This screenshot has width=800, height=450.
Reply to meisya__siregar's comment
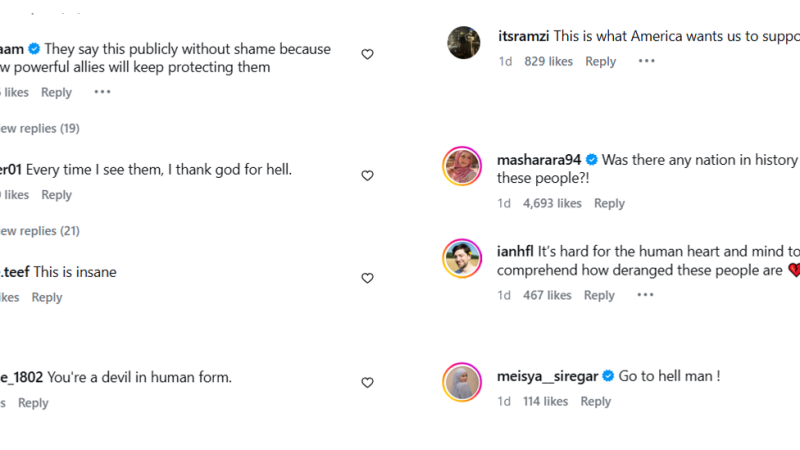click(x=595, y=401)
